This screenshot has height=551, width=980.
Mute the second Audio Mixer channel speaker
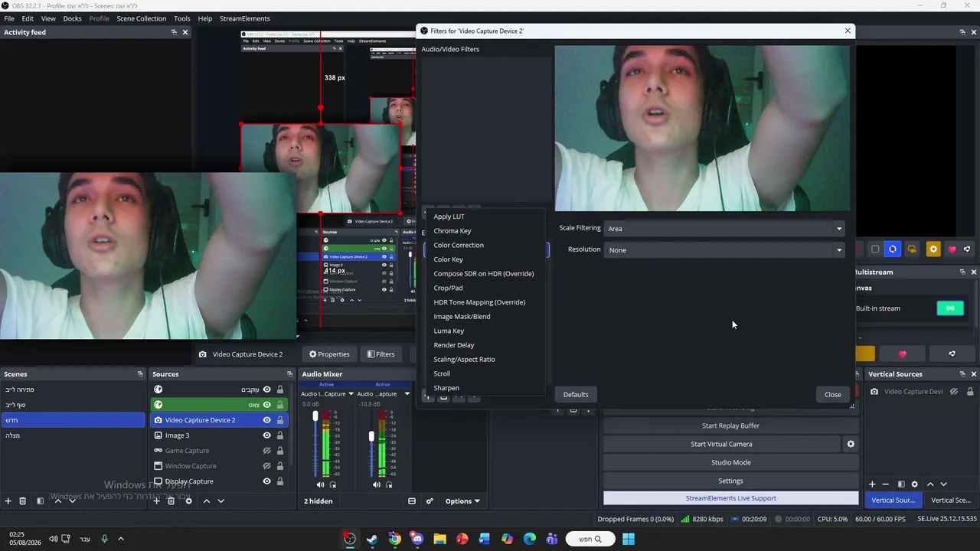(376, 484)
